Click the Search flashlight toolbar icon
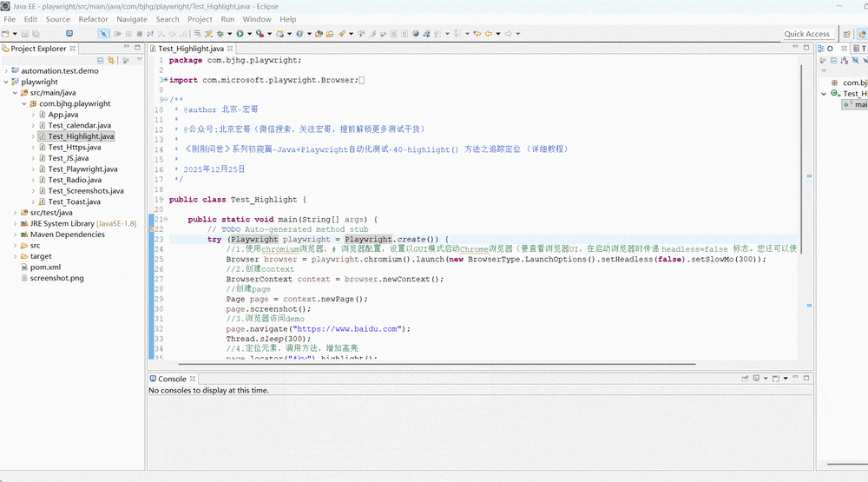868x482 pixels. pyautogui.click(x=341, y=34)
